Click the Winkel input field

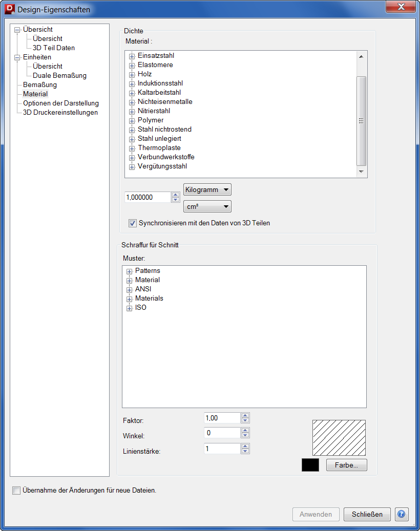pos(222,433)
